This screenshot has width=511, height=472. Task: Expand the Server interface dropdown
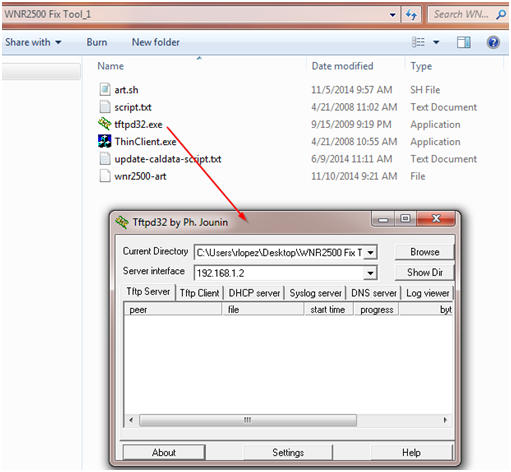370,273
